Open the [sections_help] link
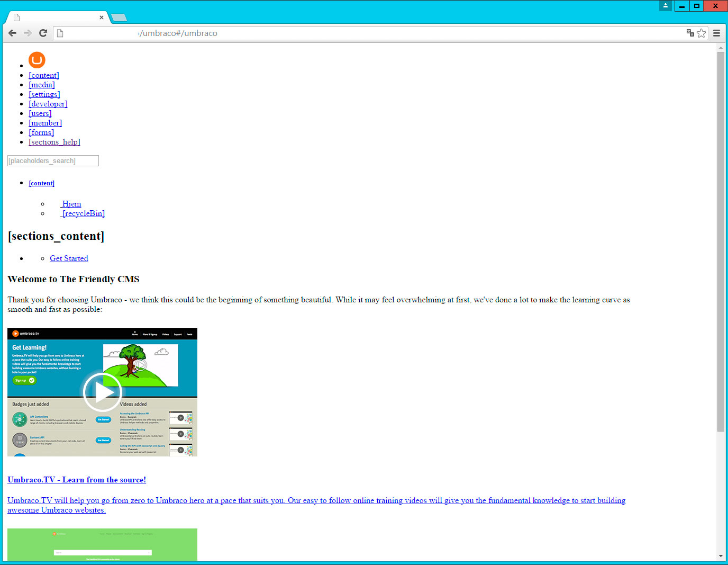This screenshot has height=565, width=728. [54, 142]
